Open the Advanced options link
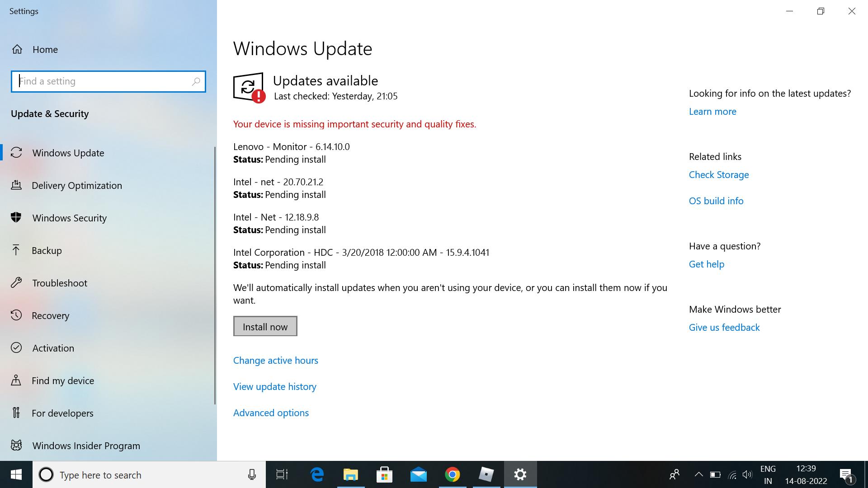Screen dimensions: 868x488 click(x=271, y=413)
